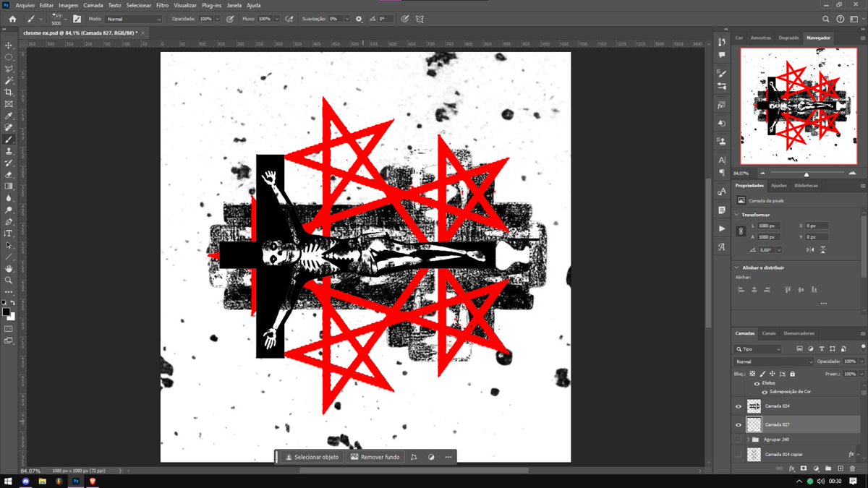
Task: Select the Polygonal Lasso tool
Action: click(x=9, y=69)
